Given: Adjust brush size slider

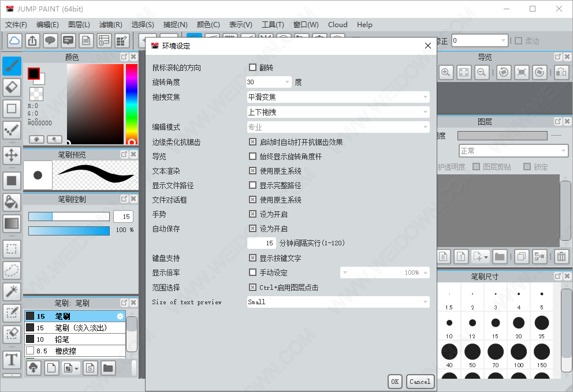Looking at the screenshot, I should (69, 216).
